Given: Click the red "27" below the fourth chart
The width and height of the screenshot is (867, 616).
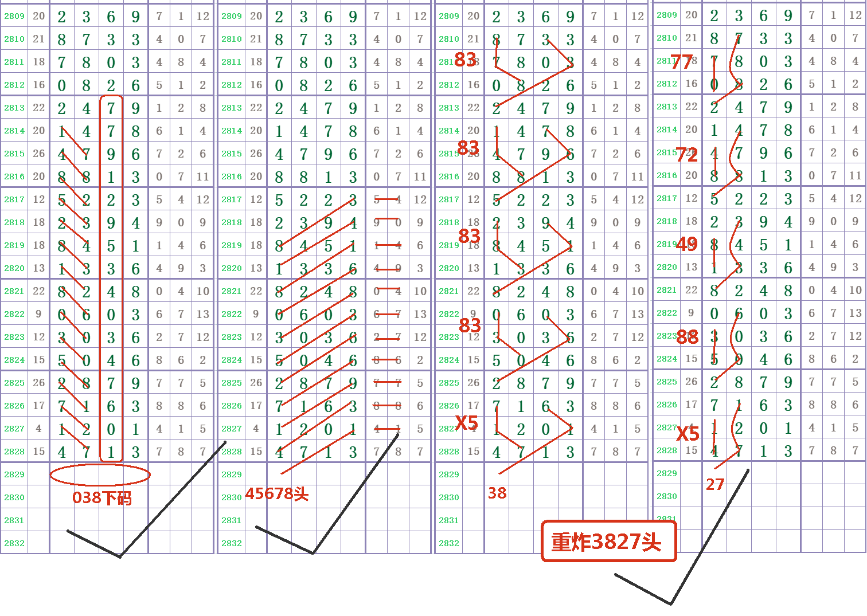Looking at the screenshot, I should coord(715,485).
